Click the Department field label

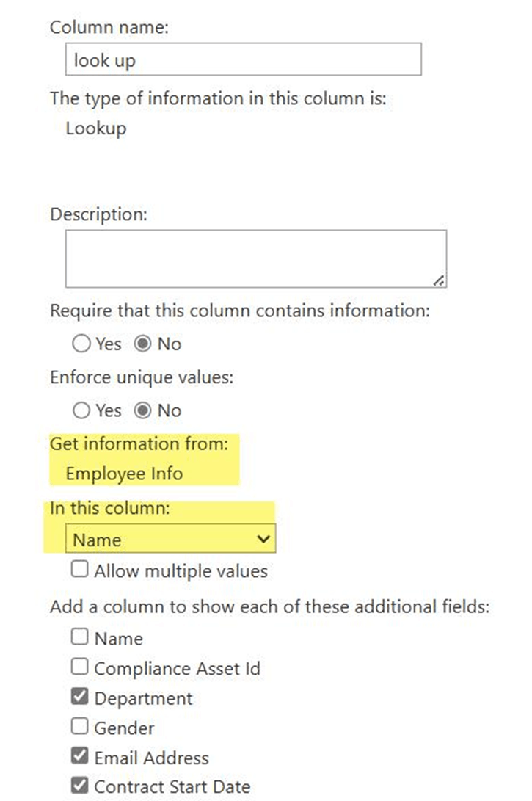144,698
